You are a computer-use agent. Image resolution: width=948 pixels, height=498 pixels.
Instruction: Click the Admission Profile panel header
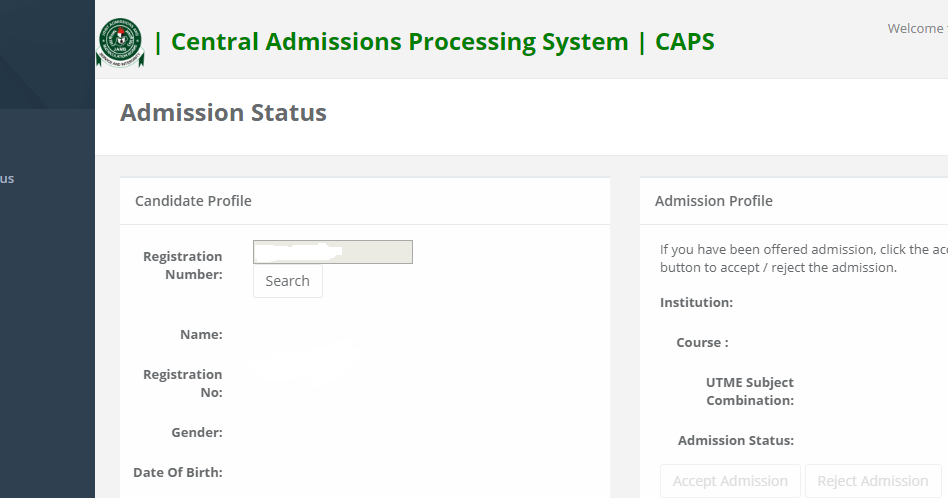pos(713,201)
